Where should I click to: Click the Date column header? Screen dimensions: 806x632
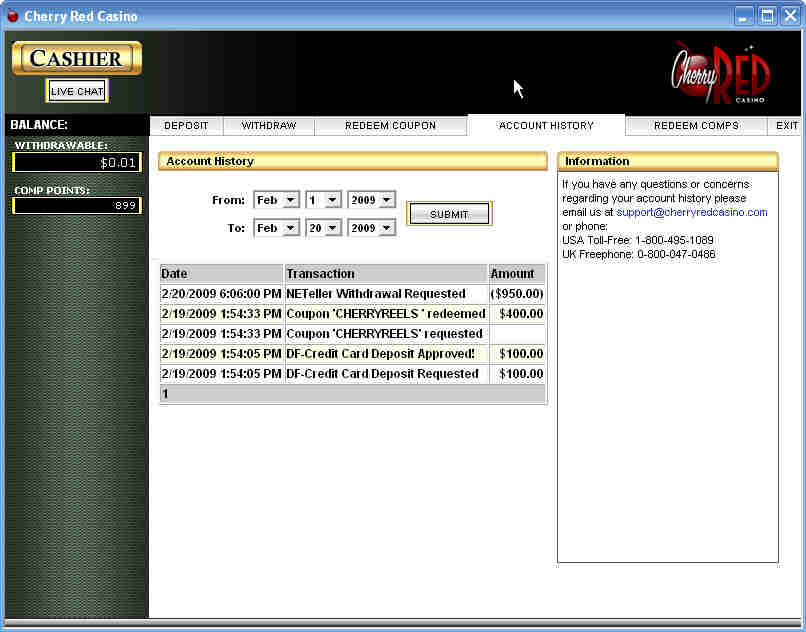[x=222, y=274]
